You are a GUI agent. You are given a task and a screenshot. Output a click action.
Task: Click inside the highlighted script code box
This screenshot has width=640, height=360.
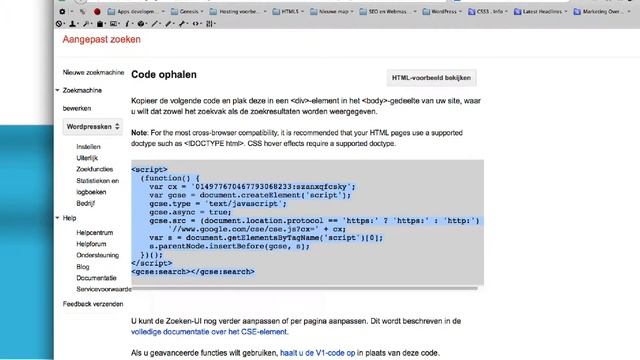[x=307, y=222]
